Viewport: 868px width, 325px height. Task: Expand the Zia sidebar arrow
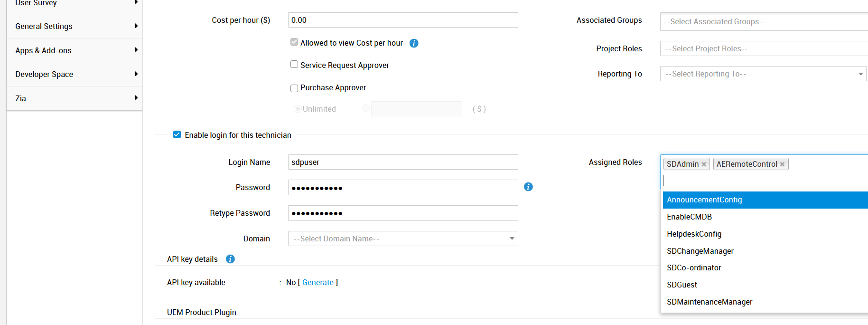pyautogui.click(x=136, y=98)
